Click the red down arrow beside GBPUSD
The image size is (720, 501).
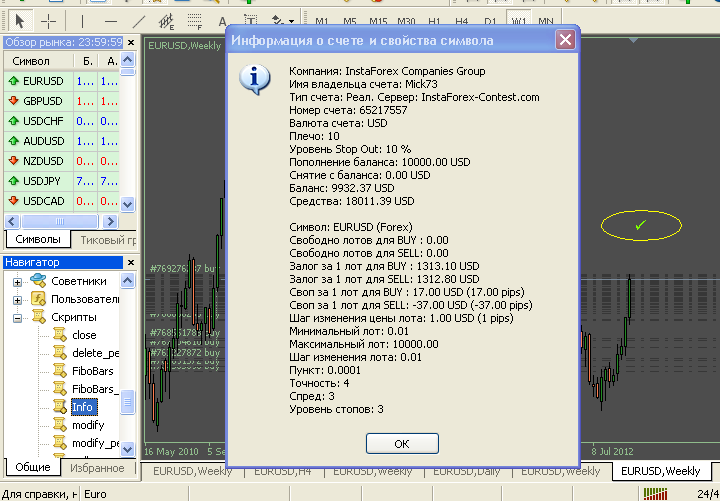[13, 101]
